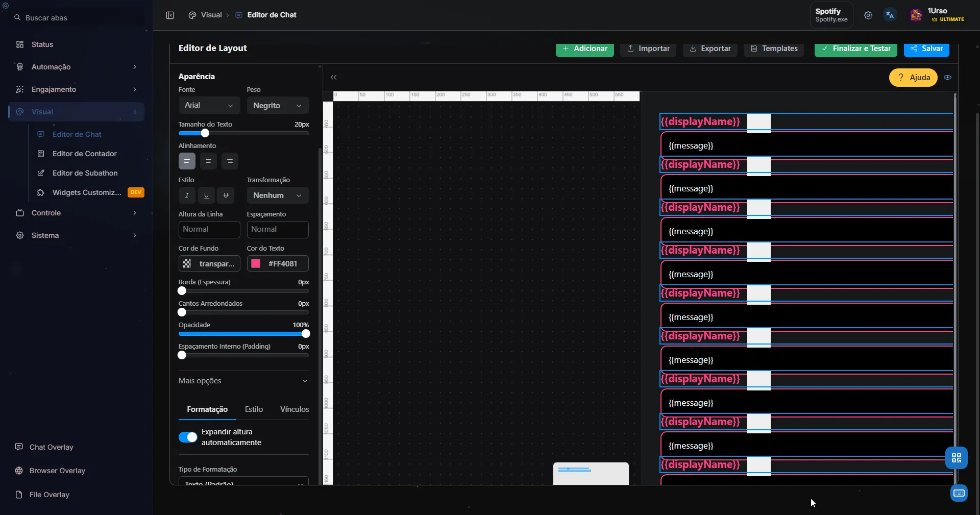Open the settings gear icon
Viewport: 980px width, 515px height.
point(869,15)
